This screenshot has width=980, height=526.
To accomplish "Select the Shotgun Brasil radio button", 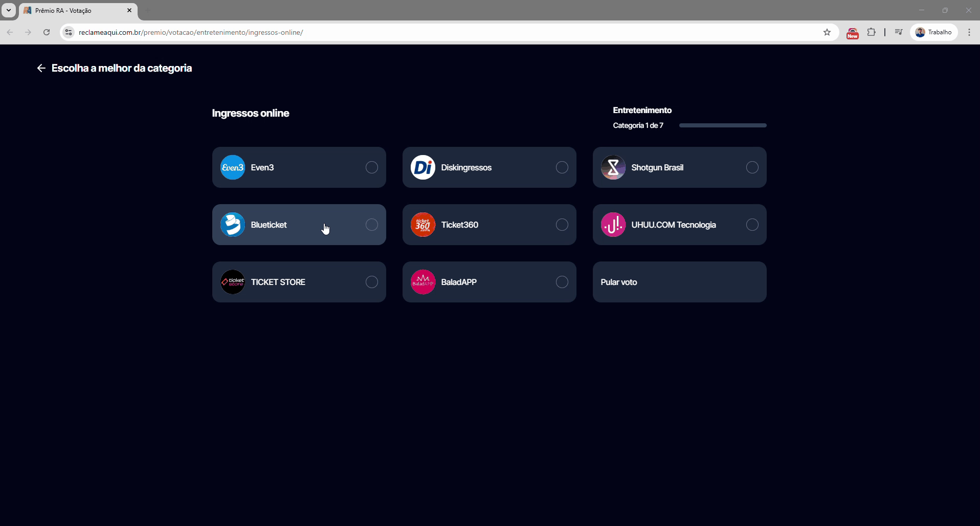I will (x=752, y=167).
